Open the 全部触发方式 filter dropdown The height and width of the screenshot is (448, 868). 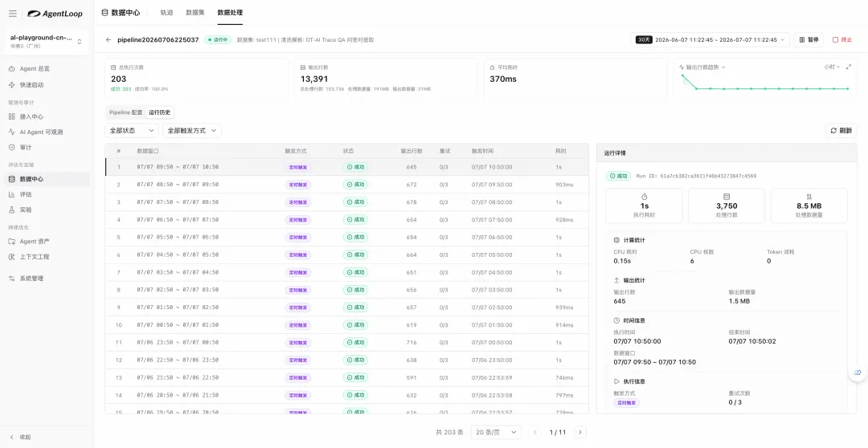[x=191, y=131]
